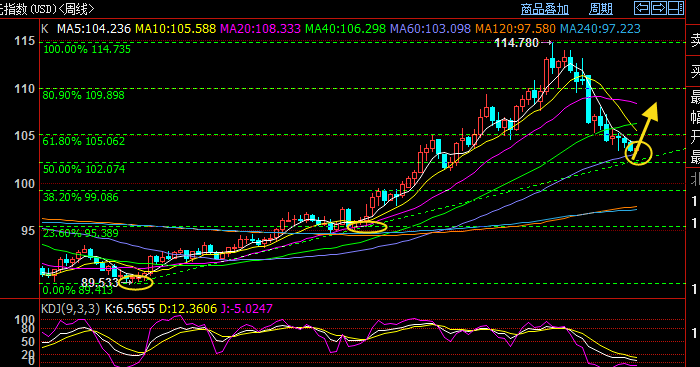This screenshot has height=367, width=700.
Task: Select the MA10:105.588 indicator label
Action: (175, 29)
